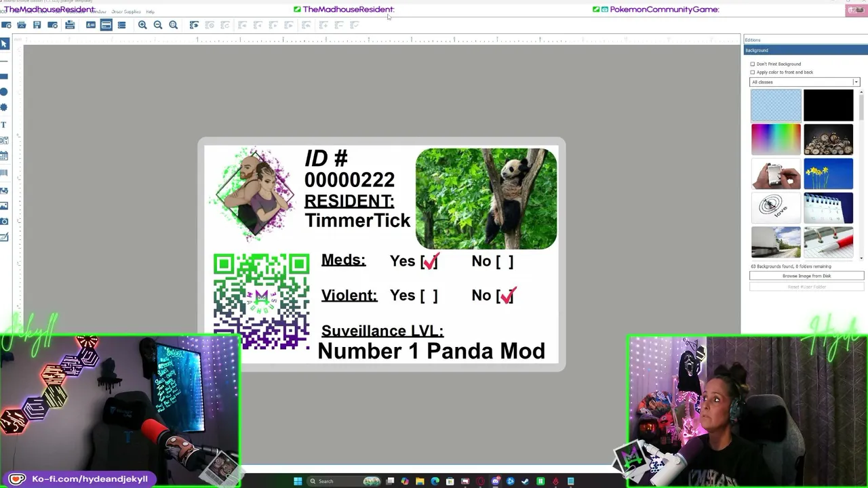The image size is (868, 488).
Task: Click the list view toolbar icon
Action: pos(122,25)
